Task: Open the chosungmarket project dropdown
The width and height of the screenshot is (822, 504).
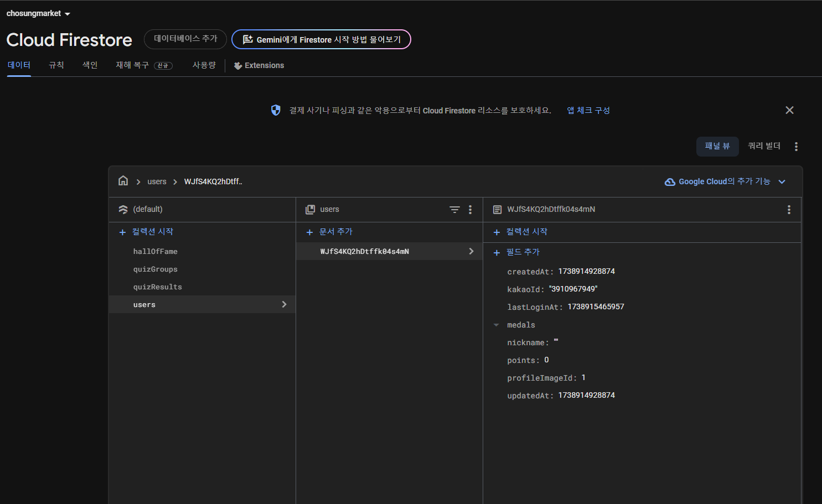Action: pyautogui.click(x=38, y=13)
